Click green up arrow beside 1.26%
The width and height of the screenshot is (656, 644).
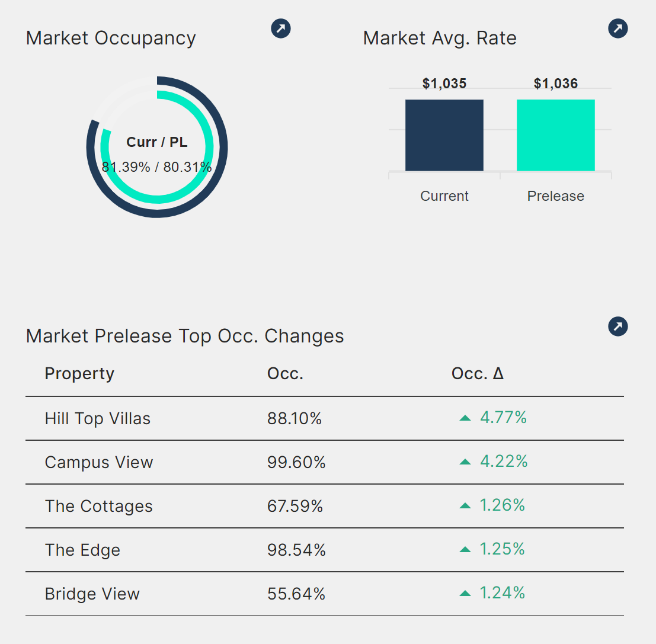pos(465,506)
